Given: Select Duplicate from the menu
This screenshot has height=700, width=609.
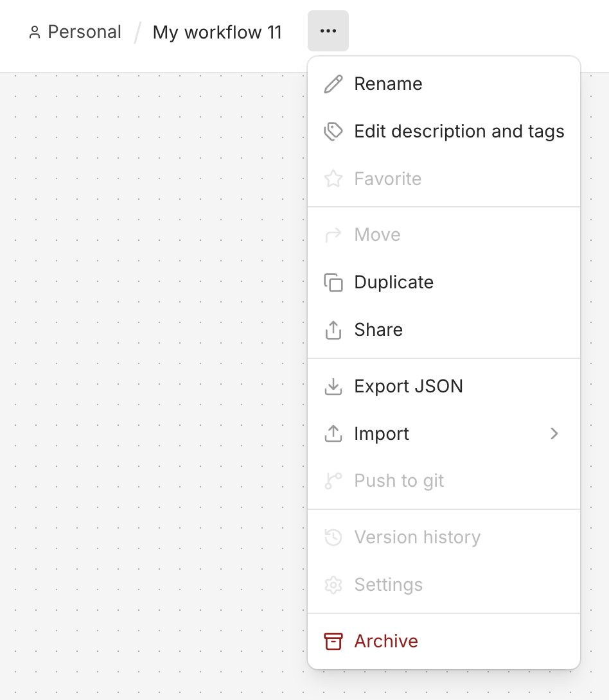Looking at the screenshot, I should coord(444,282).
